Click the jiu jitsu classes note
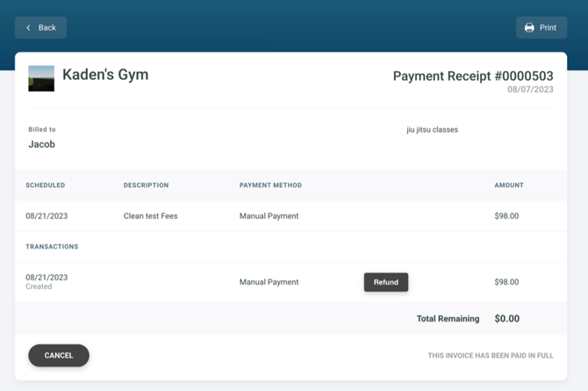 click(x=432, y=130)
